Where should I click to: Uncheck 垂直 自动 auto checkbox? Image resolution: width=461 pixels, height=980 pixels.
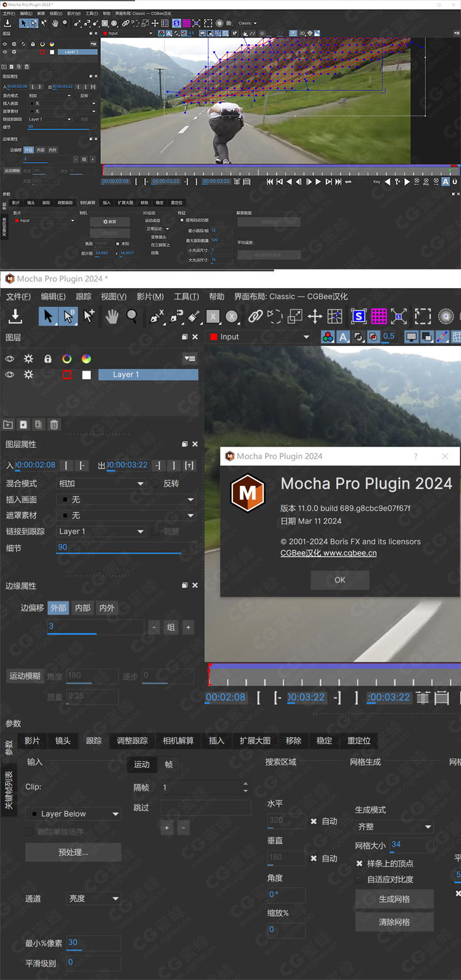coord(313,858)
